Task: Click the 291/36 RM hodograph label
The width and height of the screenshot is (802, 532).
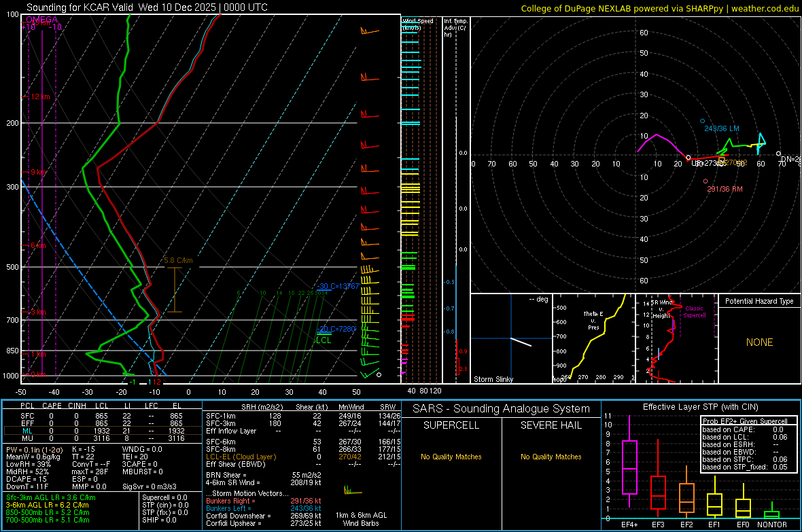Action: 725,189
